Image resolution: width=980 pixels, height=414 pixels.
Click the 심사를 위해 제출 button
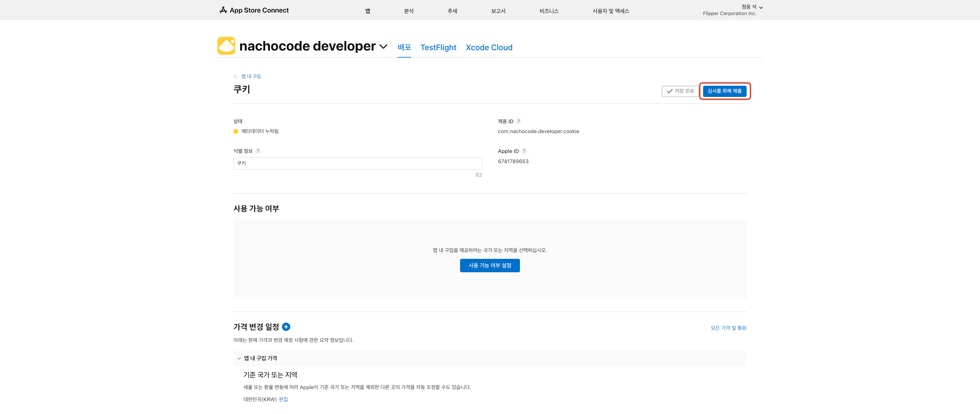pos(724,91)
